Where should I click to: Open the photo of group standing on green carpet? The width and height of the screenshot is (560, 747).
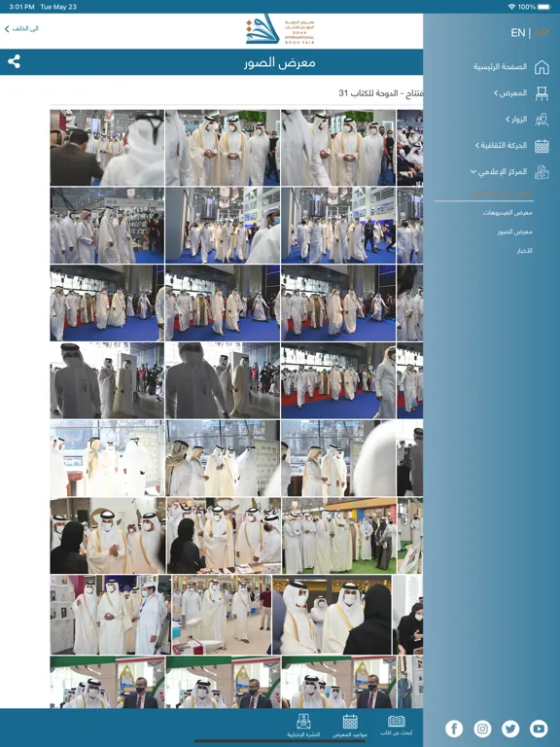tap(339, 536)
